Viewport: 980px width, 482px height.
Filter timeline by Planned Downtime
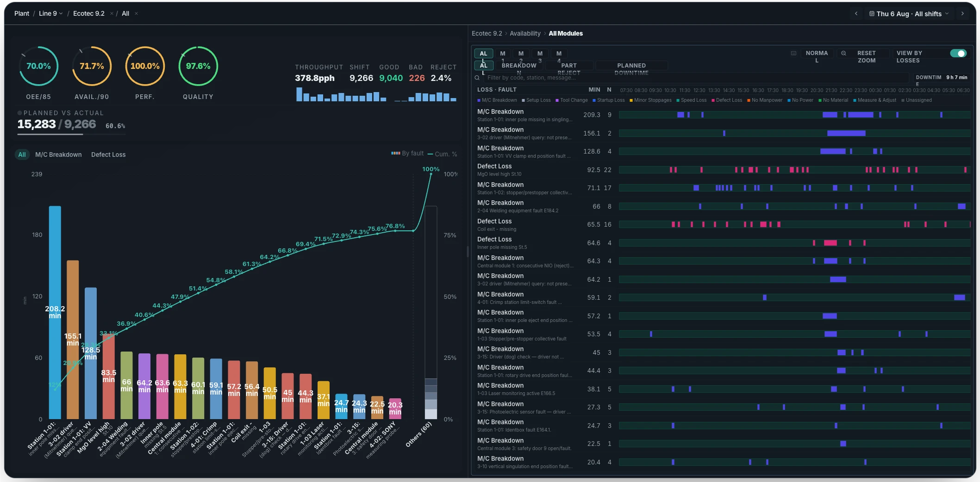(x=631, y=69)
